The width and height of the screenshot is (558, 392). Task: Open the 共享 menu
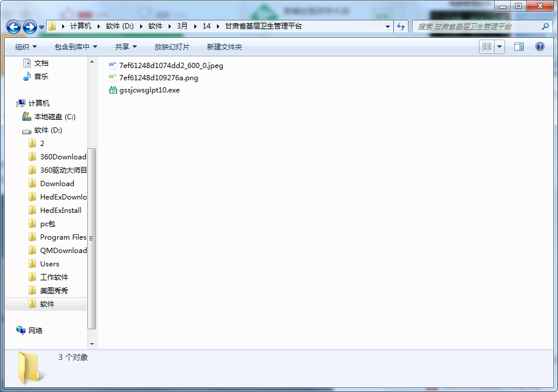coord(126,47)
